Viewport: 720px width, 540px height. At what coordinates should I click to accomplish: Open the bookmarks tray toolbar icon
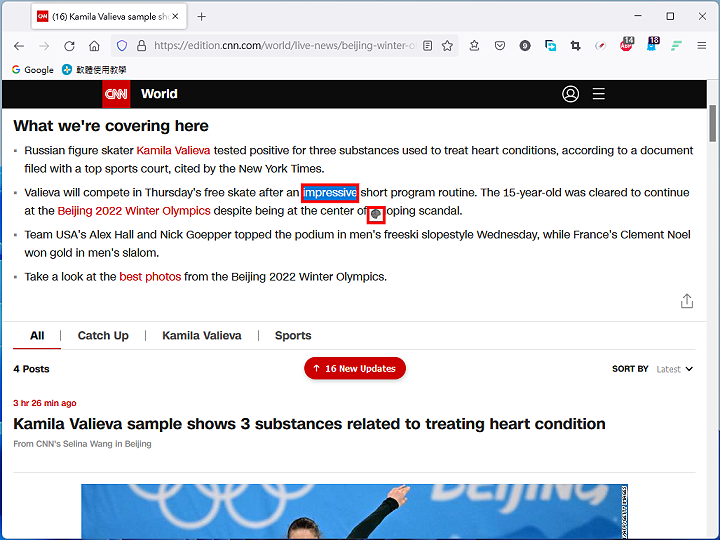pos(474,45)
